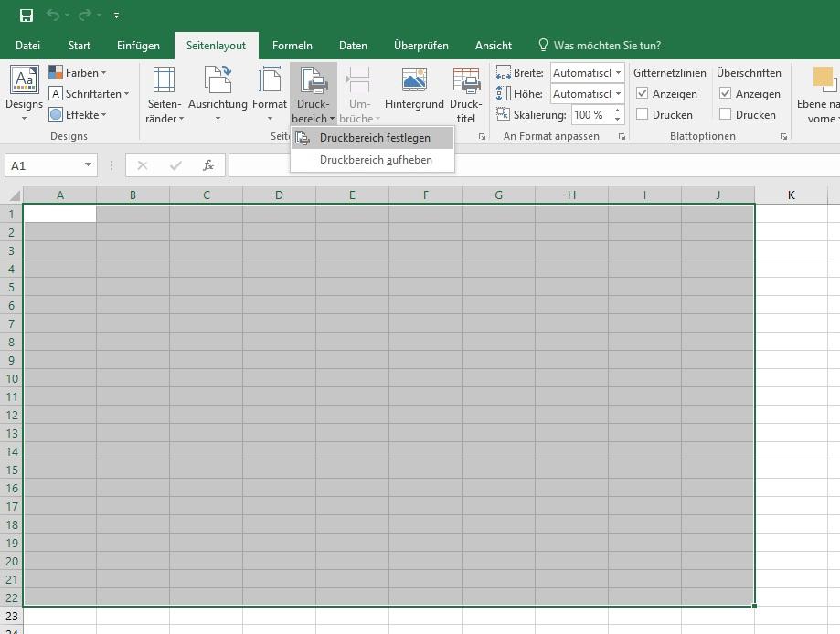Click the fx insert function icon
840x634 pixels.
[x=207, y=165]
